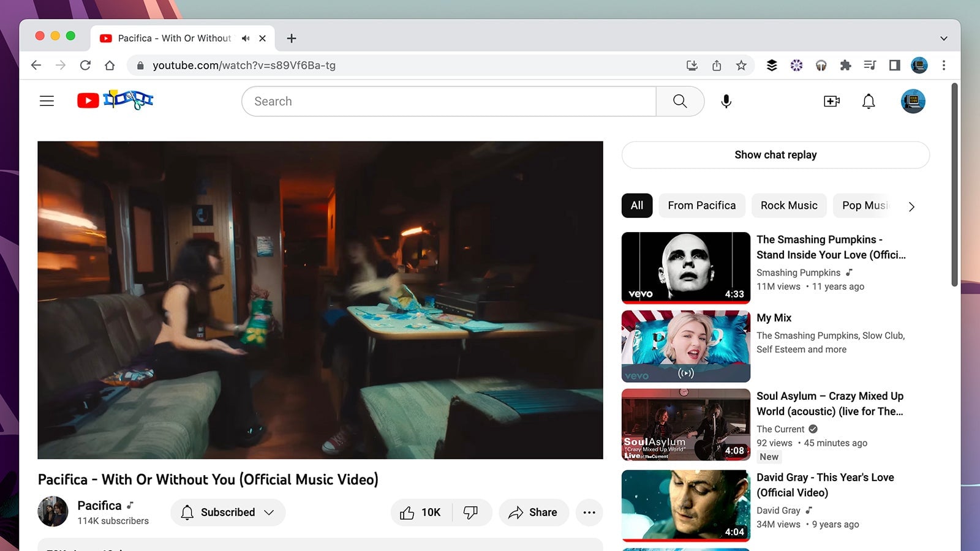Switch to the Rock Music filter chip
980x551 pixels.
tap(789, 205)
